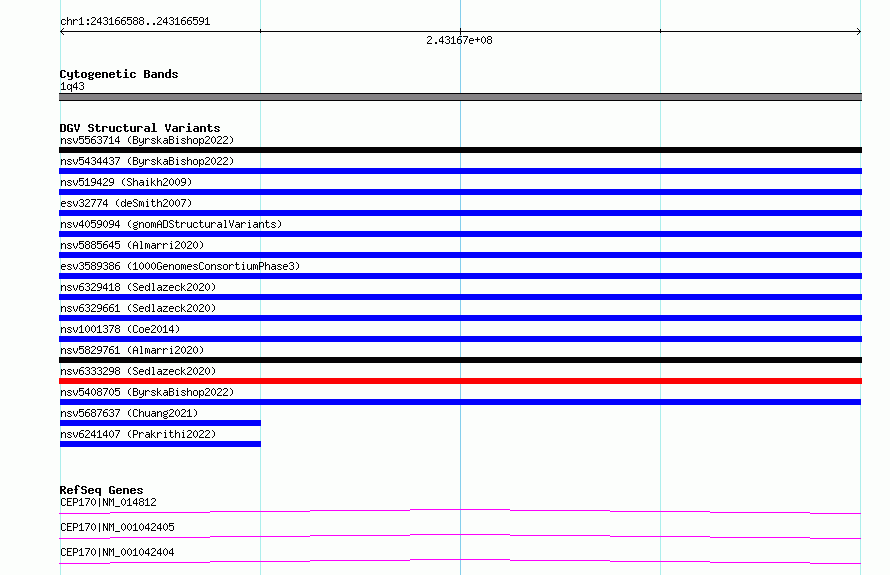Select the RefSeq Genes track title
This screenshot has height=575, width=890.
coord(101,490)
